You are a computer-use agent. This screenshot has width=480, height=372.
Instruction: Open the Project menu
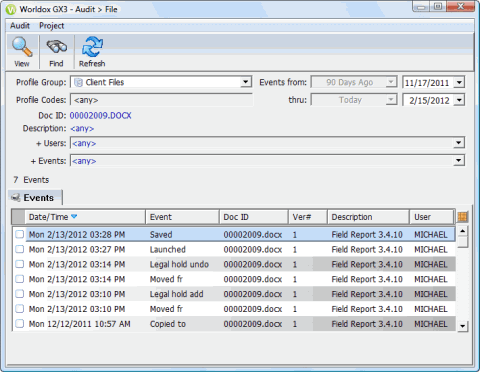click(x=51, y=26)
